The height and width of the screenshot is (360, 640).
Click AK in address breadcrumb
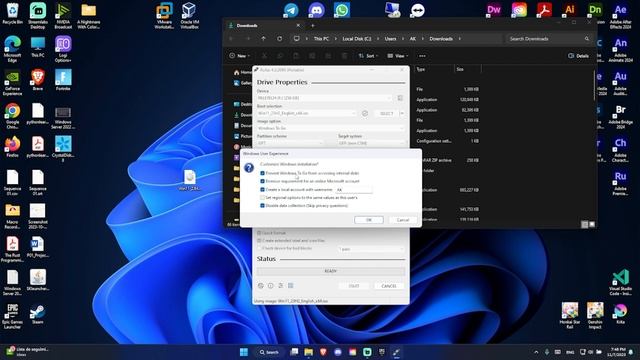(413, 39)
